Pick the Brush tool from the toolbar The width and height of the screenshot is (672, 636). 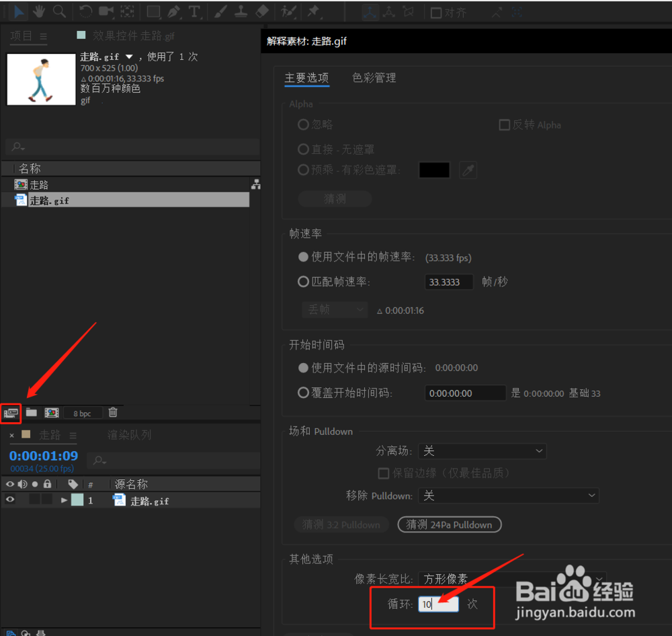(x=222, y=11)
